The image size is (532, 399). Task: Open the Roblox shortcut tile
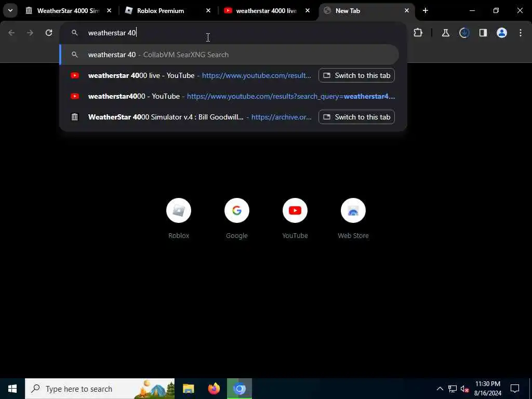(x=179, y=219)
